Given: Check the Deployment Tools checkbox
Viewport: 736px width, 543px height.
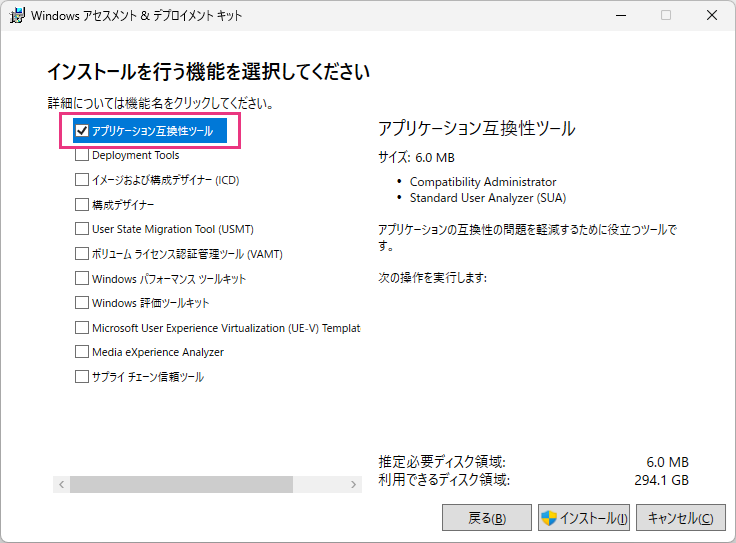Looking at the screenshot, I should [x=82, y=155].
